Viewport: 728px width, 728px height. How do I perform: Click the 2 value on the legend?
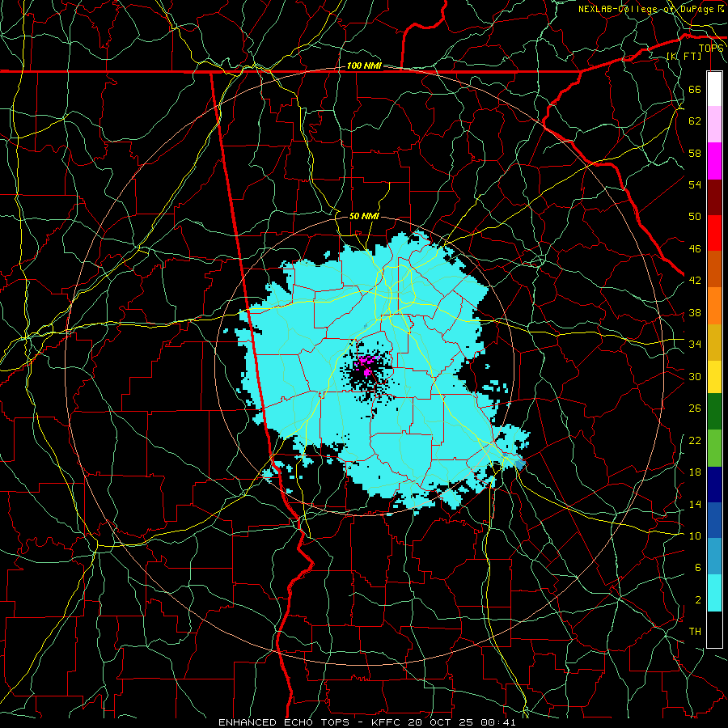[x=697, y=600]
